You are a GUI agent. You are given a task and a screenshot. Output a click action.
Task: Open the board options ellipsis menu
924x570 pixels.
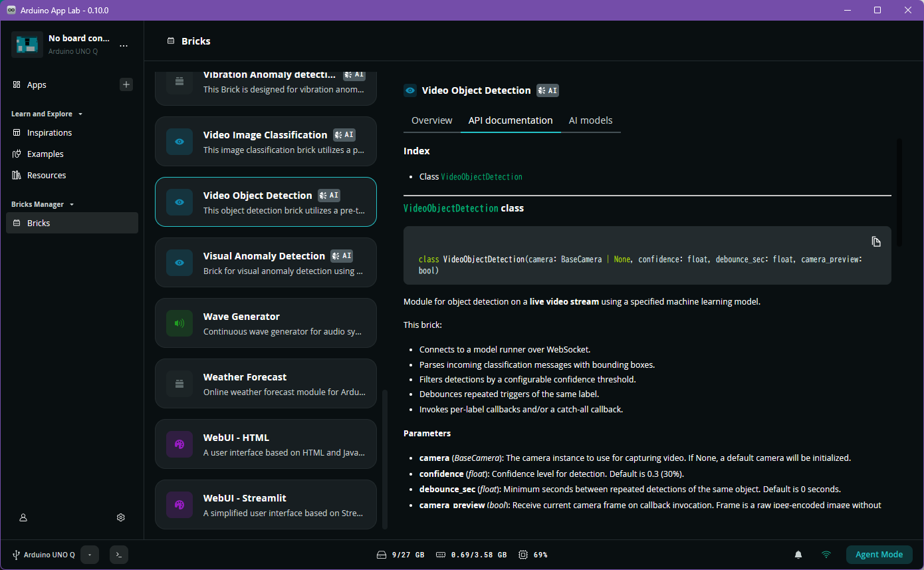(124, 45)
